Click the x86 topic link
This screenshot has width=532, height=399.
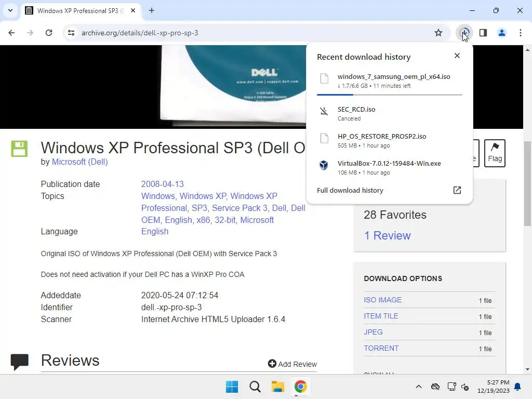203,220
